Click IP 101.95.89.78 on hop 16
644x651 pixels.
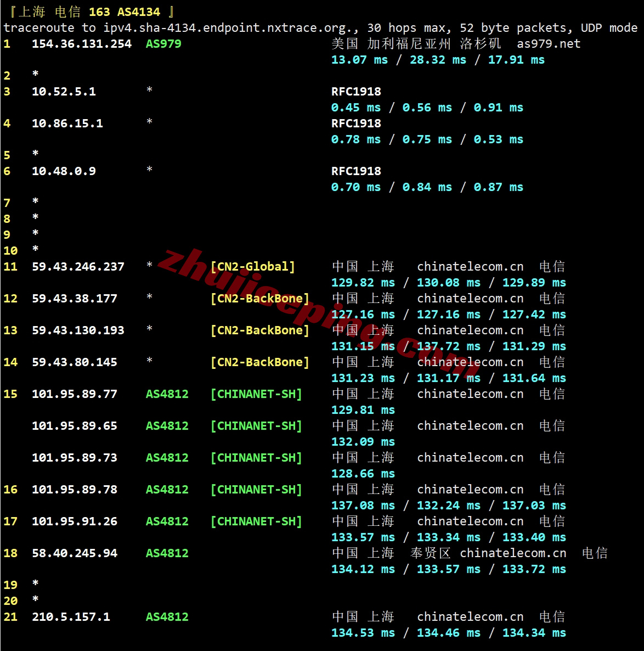click(75, 490)
